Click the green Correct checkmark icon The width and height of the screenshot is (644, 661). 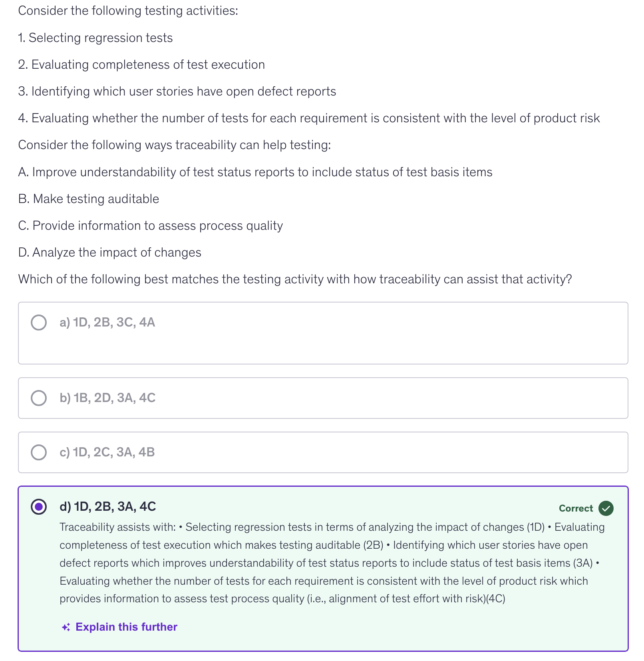[x=606, y=508]
